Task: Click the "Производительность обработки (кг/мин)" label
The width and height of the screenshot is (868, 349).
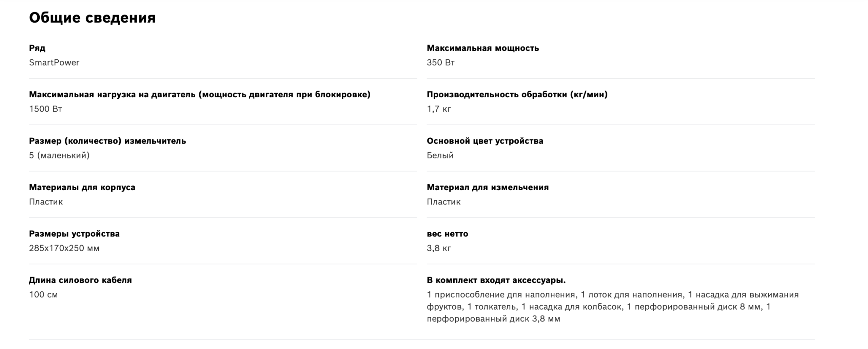Action: click(x=517, y=95)
